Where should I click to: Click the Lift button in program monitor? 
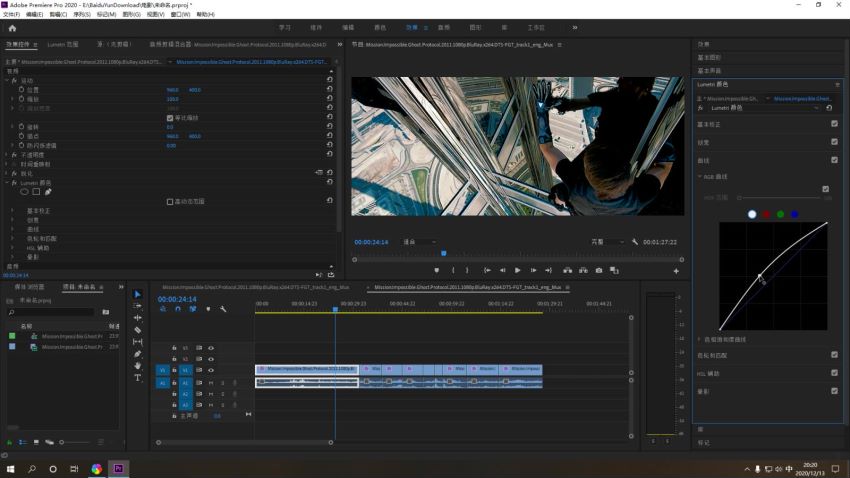click(x=568, y=270)
